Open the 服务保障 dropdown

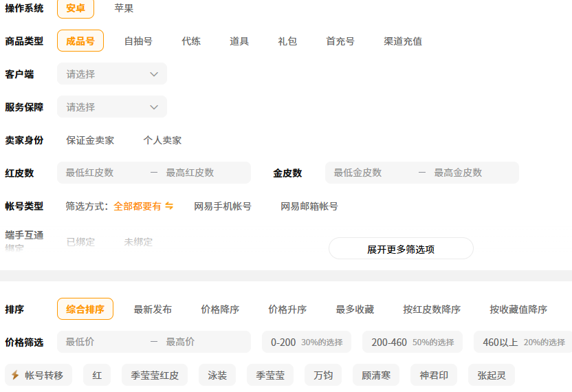click(x=112, y=107)
